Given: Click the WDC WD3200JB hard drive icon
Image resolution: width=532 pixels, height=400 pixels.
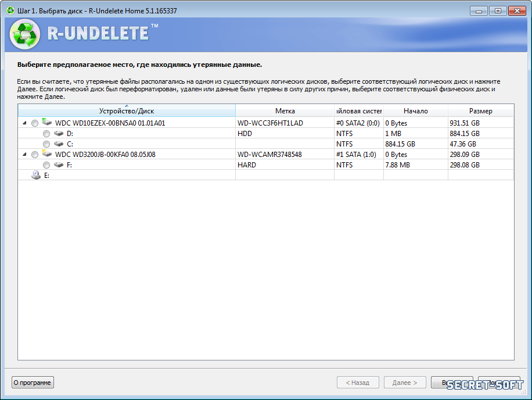Looking at the screenshot, I should tap(47, 154).
